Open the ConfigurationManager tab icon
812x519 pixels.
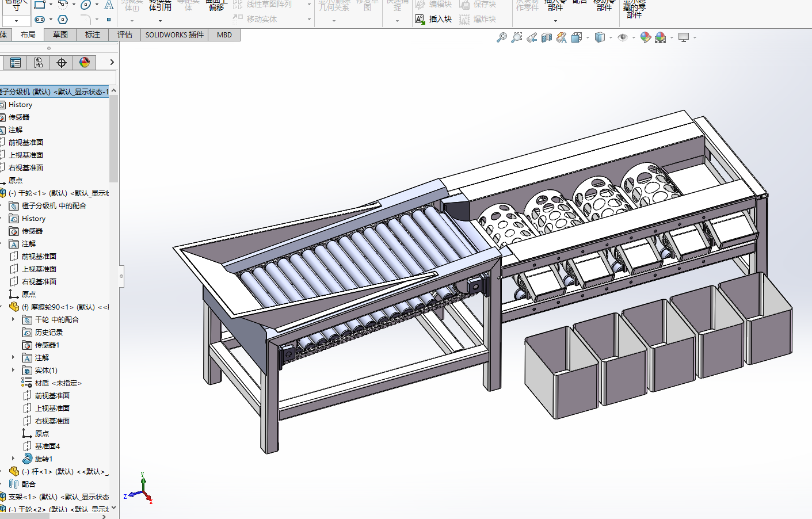39,63
